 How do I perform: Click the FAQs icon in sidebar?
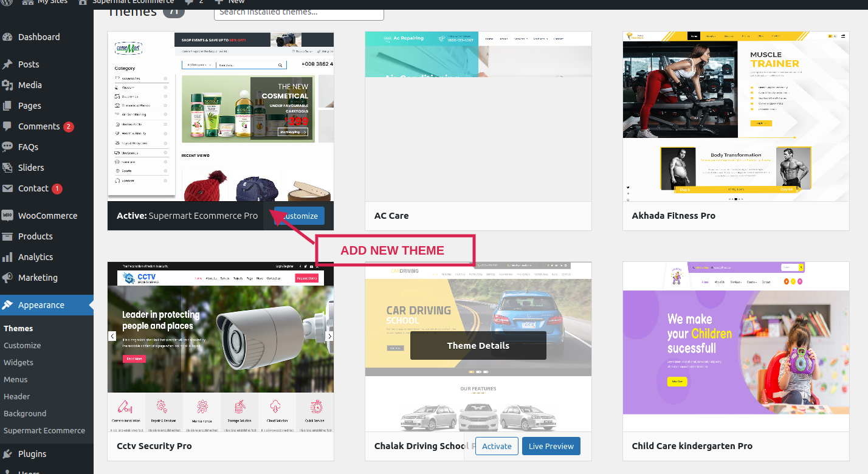[x=7, y=147]
